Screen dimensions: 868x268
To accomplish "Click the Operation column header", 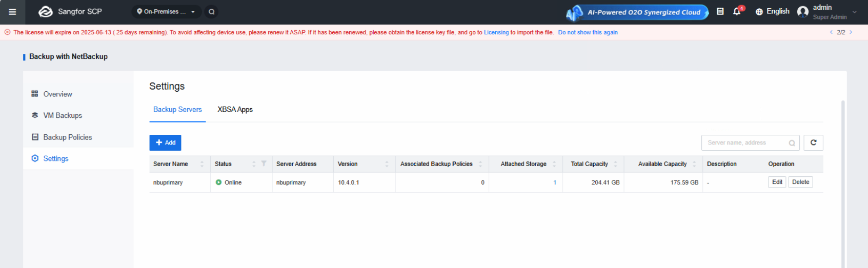I will pyautogui.click(x=781, y=164).
